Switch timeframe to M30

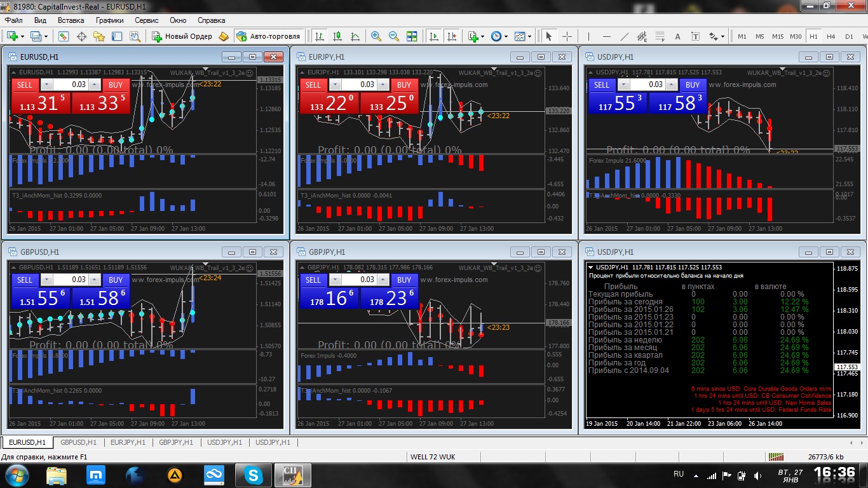[796, 36]
